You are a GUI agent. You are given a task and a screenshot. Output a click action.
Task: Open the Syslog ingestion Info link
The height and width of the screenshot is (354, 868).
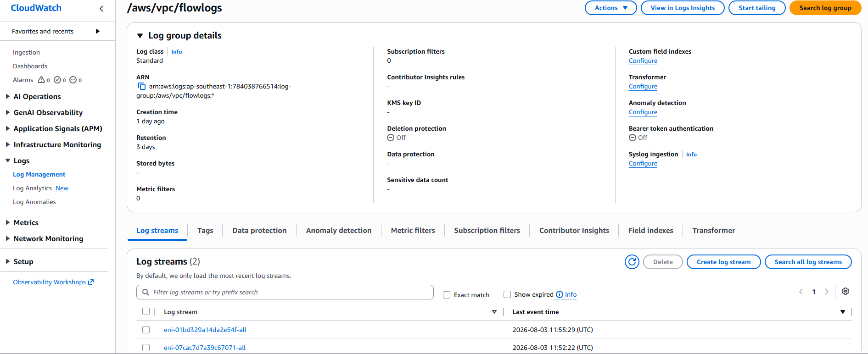691,155
